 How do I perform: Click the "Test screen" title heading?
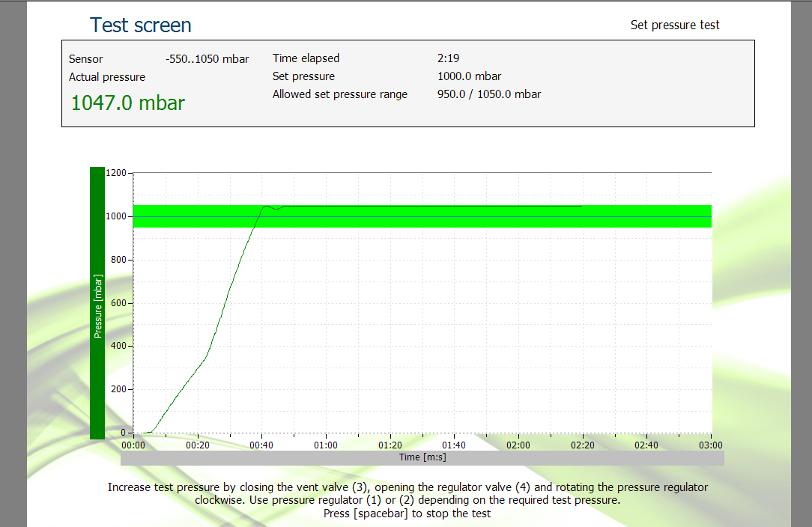[x=141, y=25]
